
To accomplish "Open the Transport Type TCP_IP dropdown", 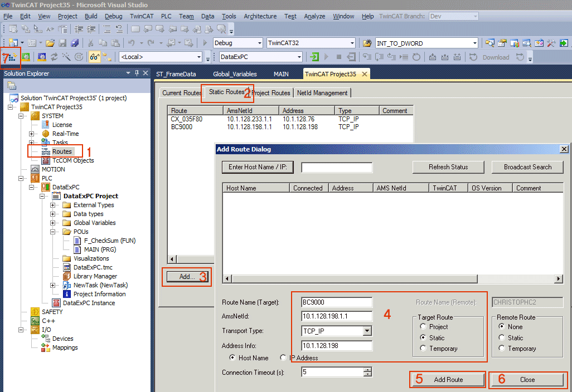I will (367, 331).
